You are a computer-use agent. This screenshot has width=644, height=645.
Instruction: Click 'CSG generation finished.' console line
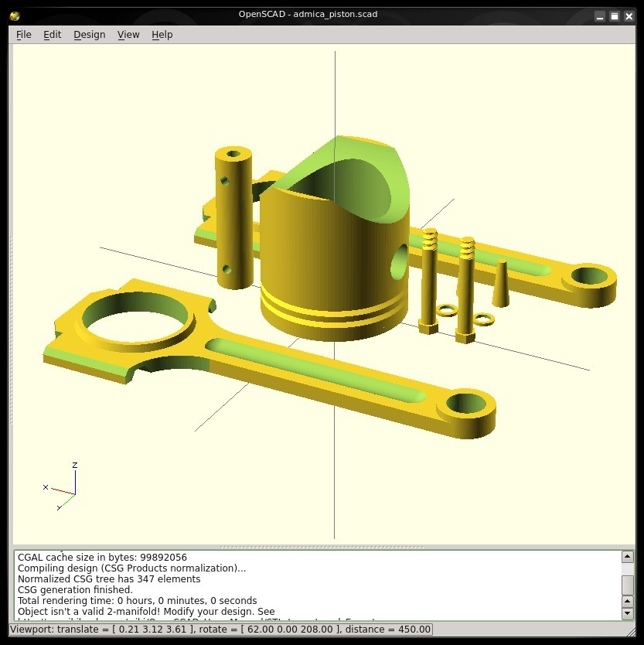pos(75,589)
